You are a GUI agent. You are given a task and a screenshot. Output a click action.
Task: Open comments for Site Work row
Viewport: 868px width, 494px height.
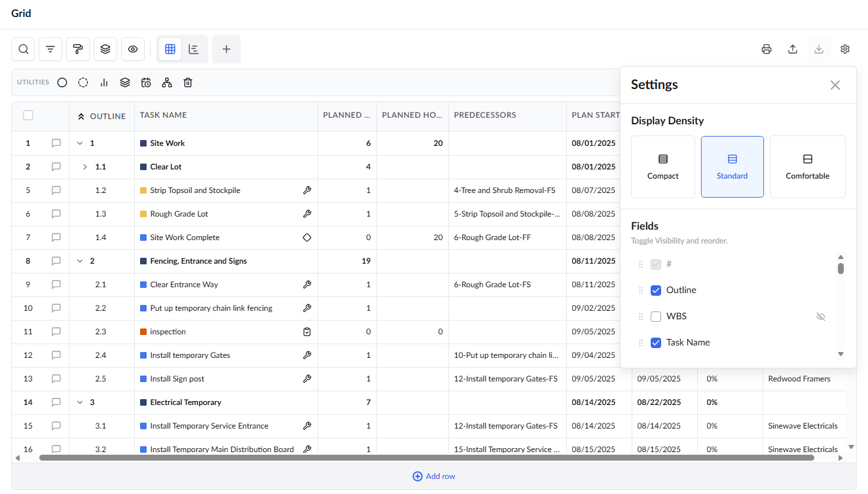(x=56, y=143)
